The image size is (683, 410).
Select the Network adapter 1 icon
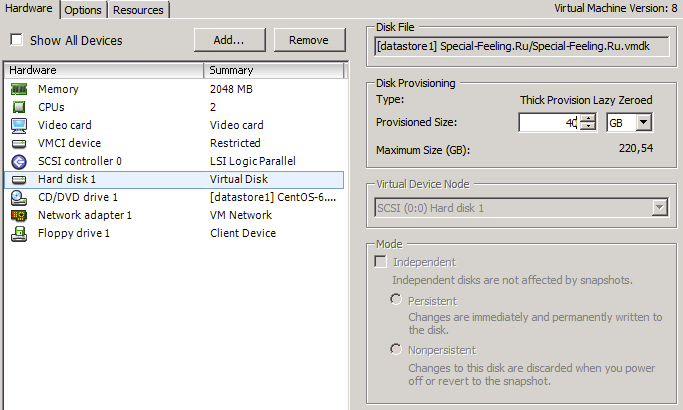(19, 215)
